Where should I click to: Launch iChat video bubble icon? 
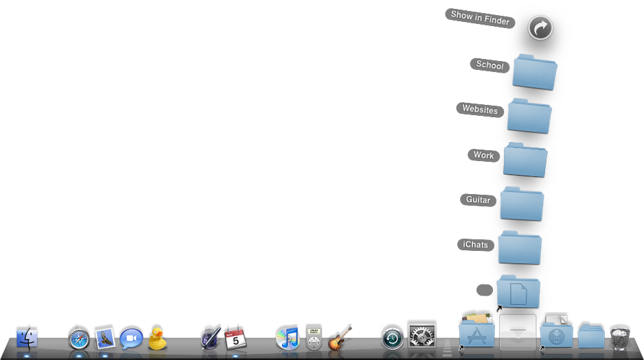coord(131,339)
